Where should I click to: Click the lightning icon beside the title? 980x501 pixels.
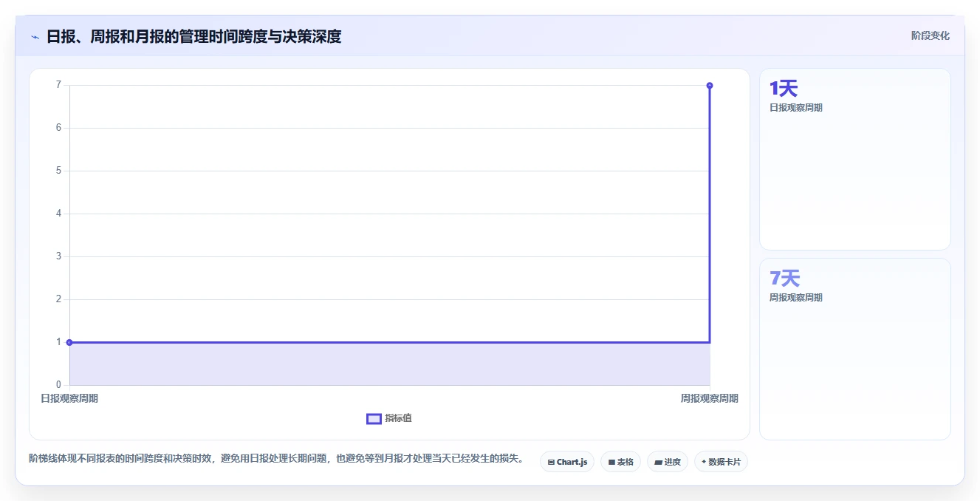coord(35,37)
